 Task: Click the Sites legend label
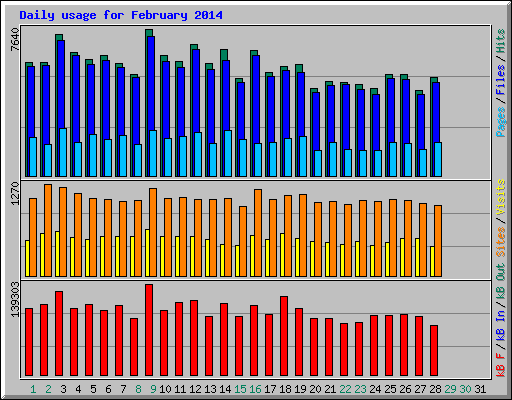click(501, 242)
